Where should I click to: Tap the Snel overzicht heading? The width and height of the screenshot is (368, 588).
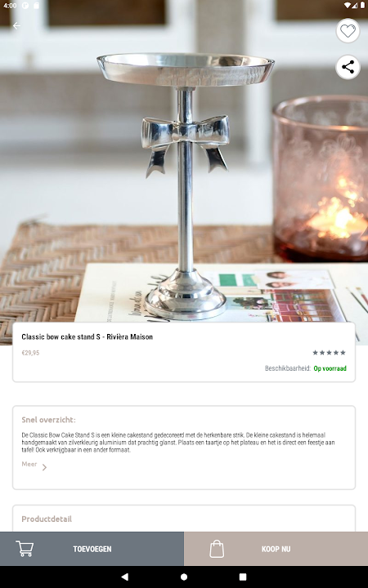click(x=48, y=420)
